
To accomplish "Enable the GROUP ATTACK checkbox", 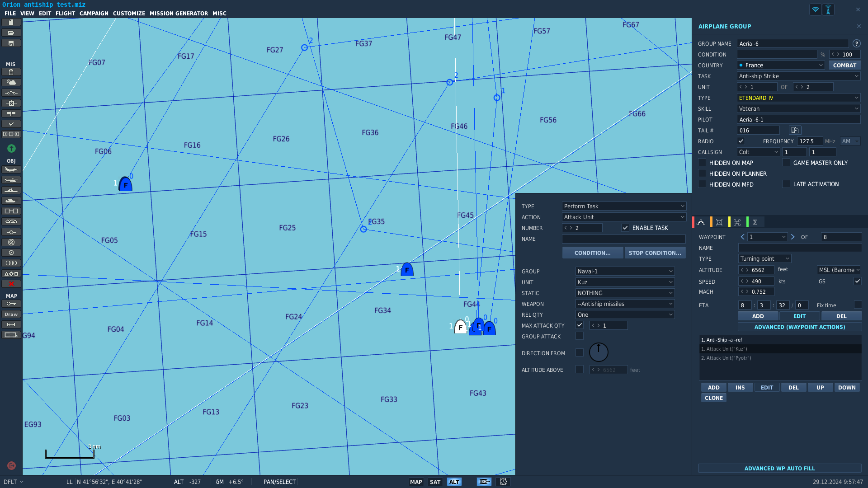I will click(x=580, y=336).
